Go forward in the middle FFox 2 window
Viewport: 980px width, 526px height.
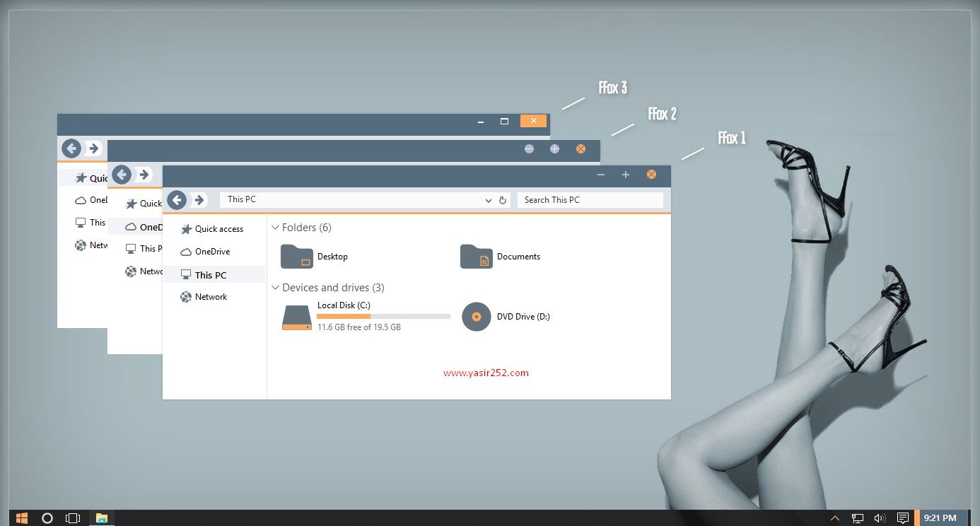144,175
